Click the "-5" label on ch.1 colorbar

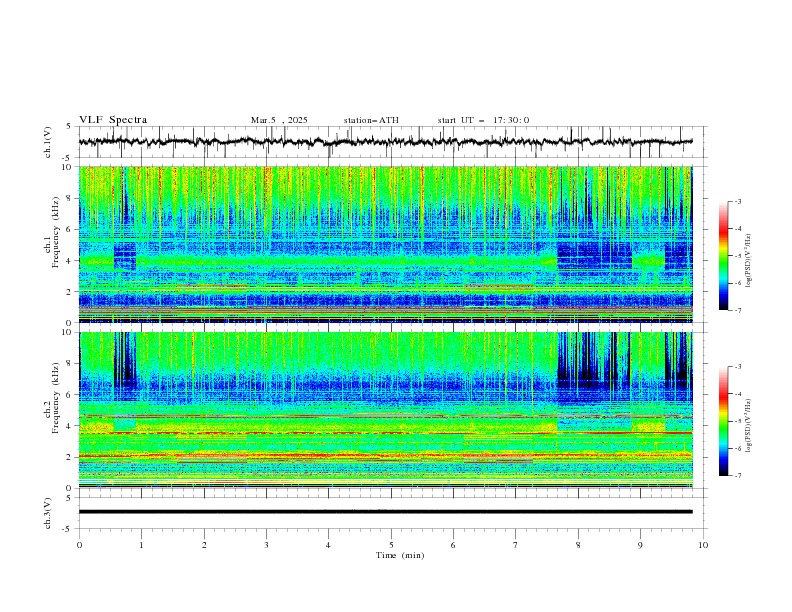[738, 256]
